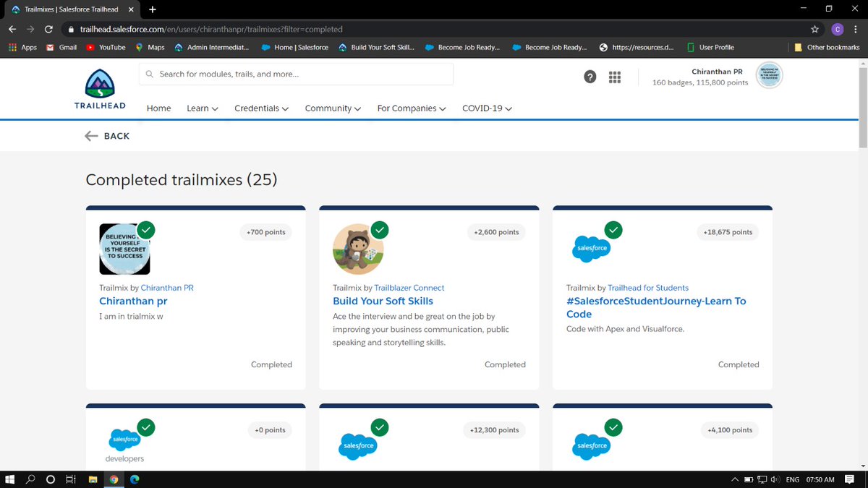Screen dimensions: 868x488
Task: Focus the search modules and trails field
Action: tap(296, 74)
